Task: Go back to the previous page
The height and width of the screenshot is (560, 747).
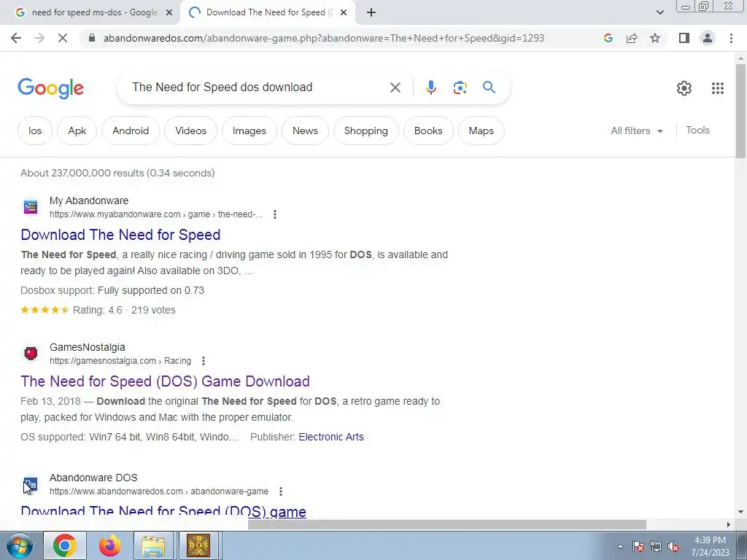Action: [x=16, y=38]
